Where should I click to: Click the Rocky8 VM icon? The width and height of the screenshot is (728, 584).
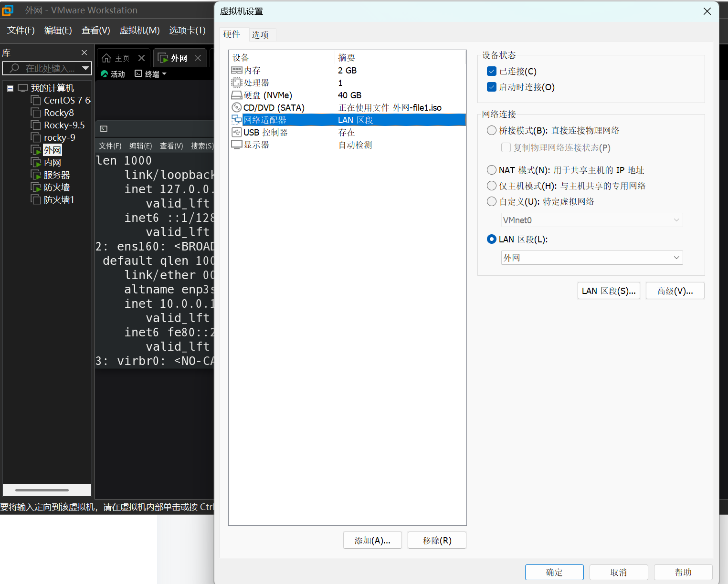[36, 113]
